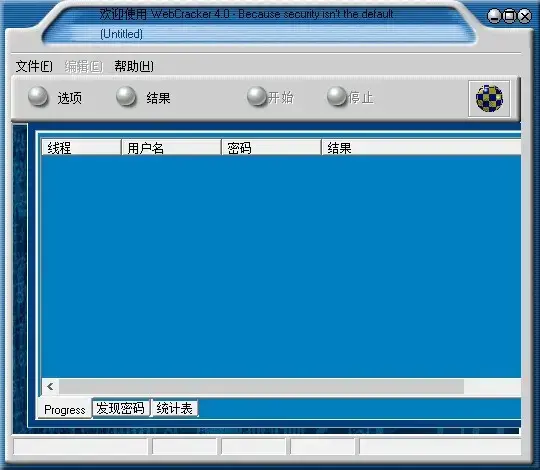Click the horizontal scrollbar thumb

pos(261,386)
